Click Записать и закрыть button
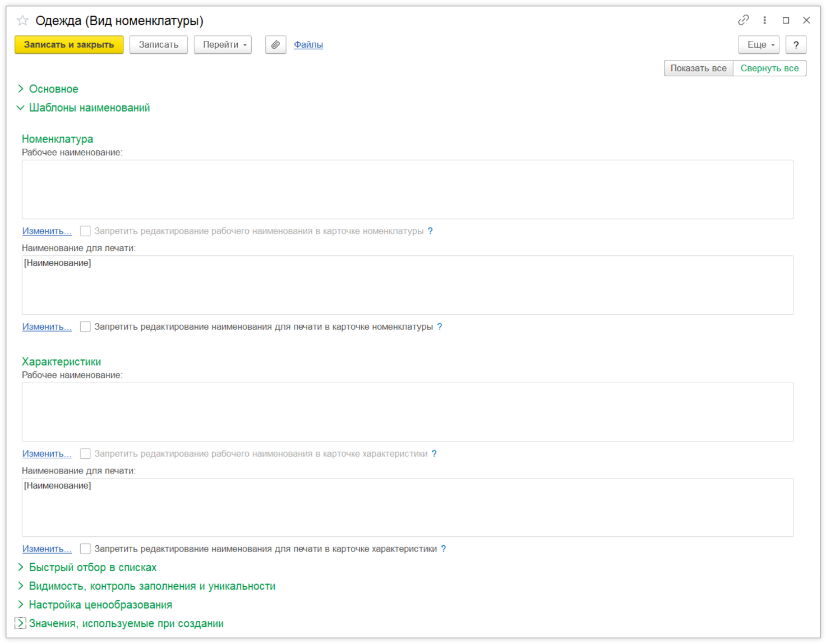The width and height of the screenshot is (826, 644). pyautogui.click(x=69, y=45)
